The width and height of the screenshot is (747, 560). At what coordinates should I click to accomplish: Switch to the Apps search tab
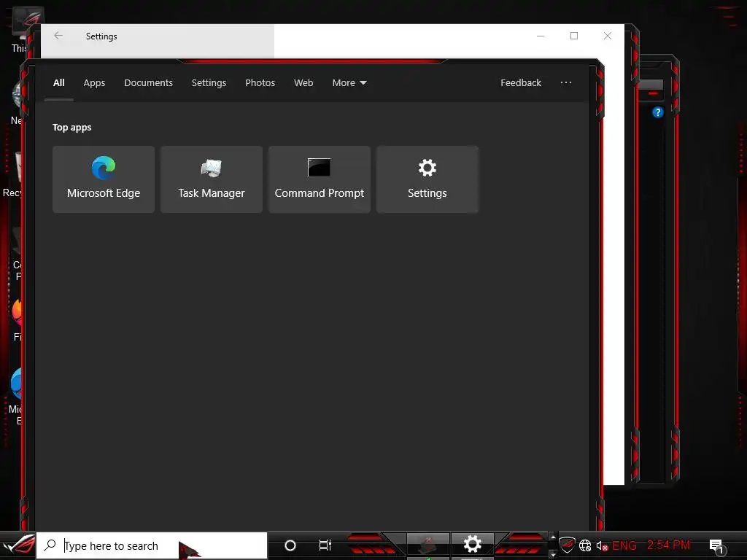(94, 83)
